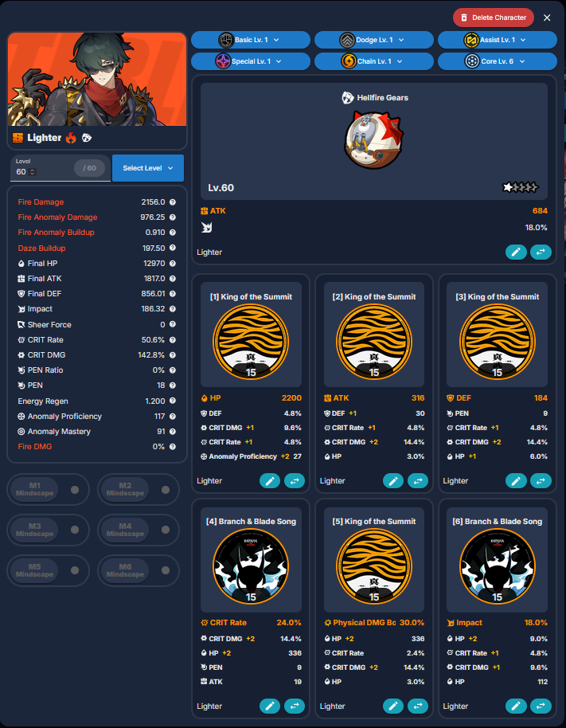Open the Chain Lv. 1 dropdown
Screen dimensions: 566x728
click(374, 61)
